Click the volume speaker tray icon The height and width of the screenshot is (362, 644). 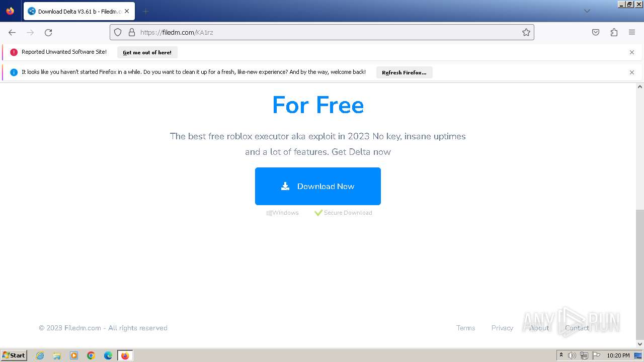coord(572,355)
